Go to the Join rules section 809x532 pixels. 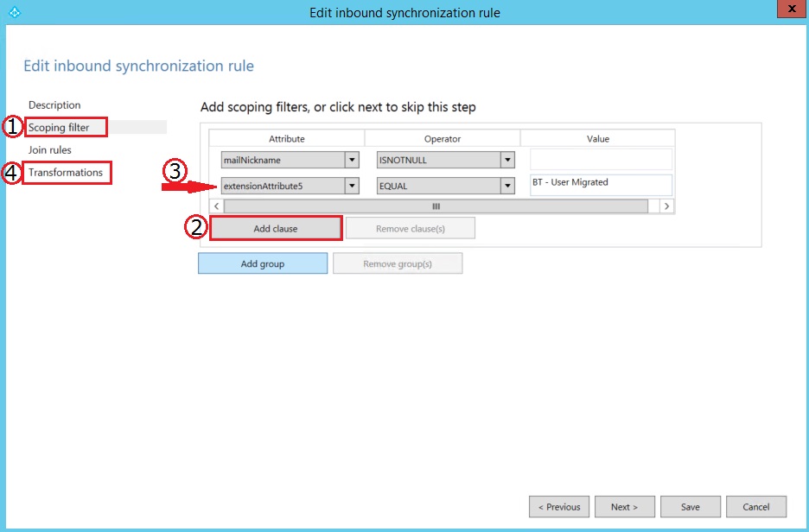49,150
